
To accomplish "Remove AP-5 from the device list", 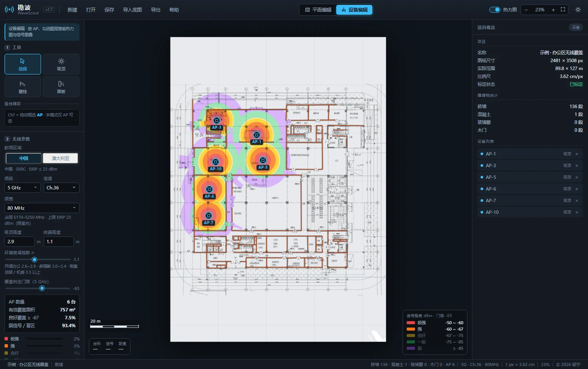I will pos(577,177).
